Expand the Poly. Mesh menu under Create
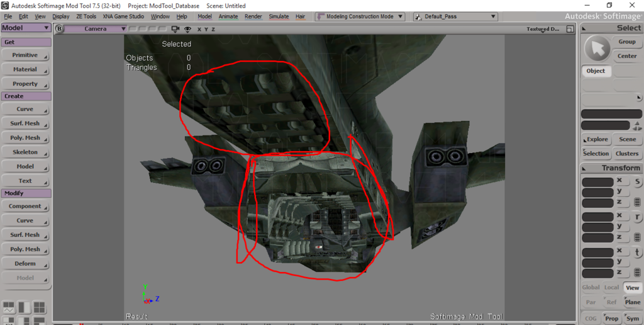 pos(25,138)
